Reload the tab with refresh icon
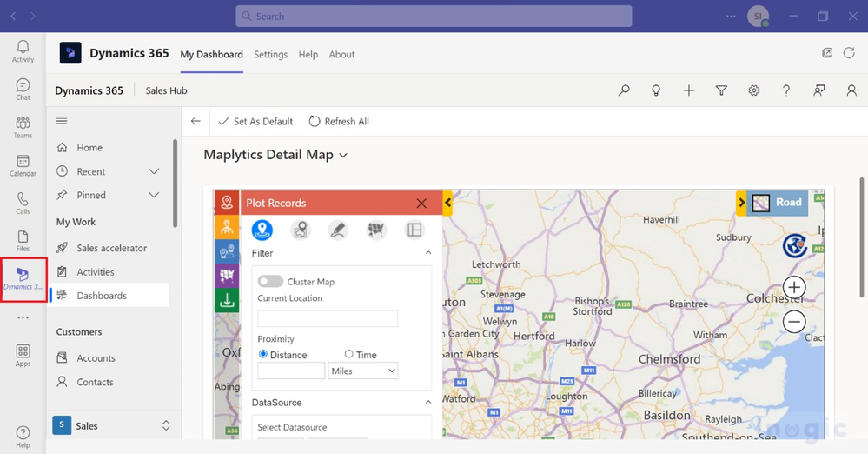868x454 pixels. click(x=849, y=53)
